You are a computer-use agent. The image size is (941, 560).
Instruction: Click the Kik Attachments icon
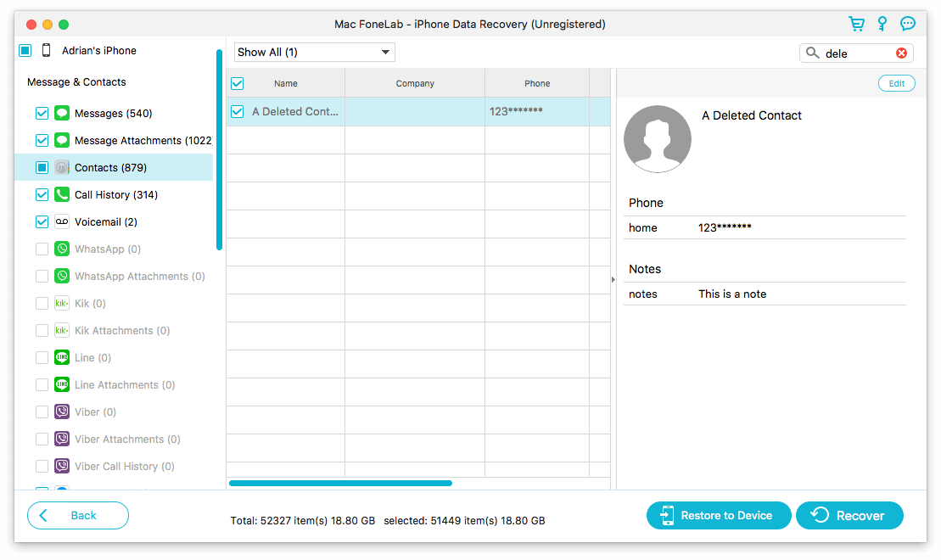[62, 330]
